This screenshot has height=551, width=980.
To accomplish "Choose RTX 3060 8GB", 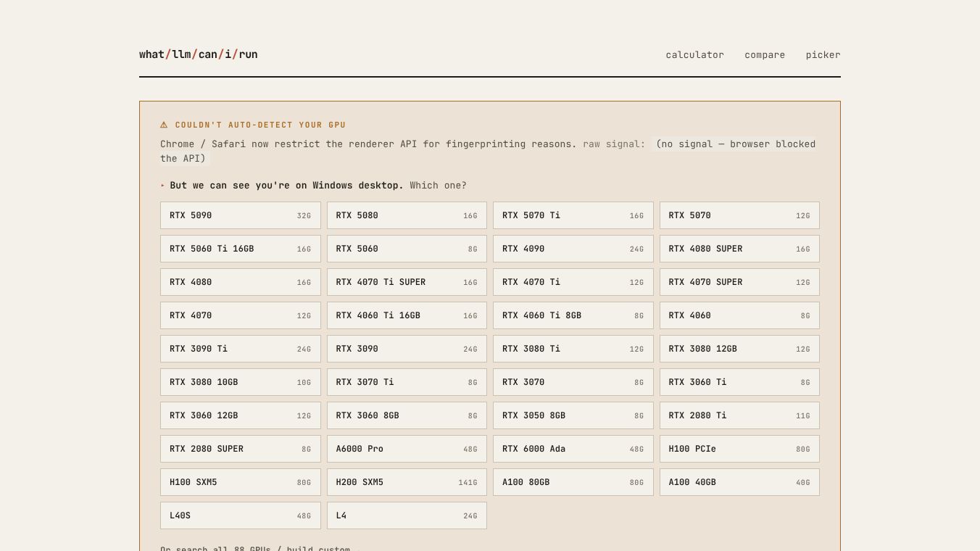I will 407,415.
